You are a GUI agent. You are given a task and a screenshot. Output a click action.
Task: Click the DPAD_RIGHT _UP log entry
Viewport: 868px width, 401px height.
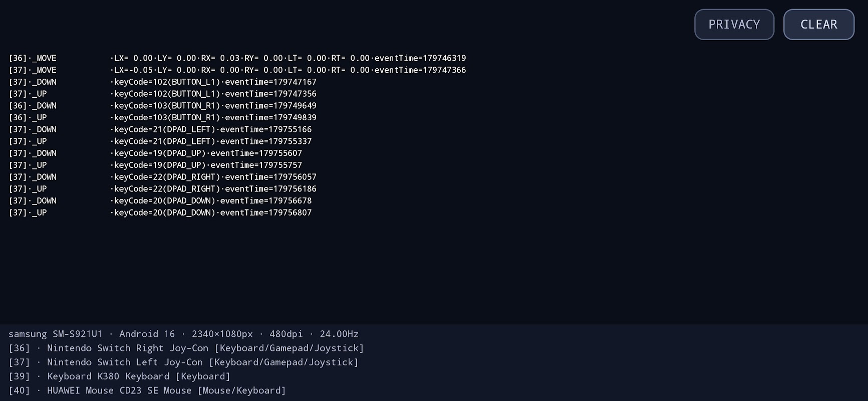(163, 189)
